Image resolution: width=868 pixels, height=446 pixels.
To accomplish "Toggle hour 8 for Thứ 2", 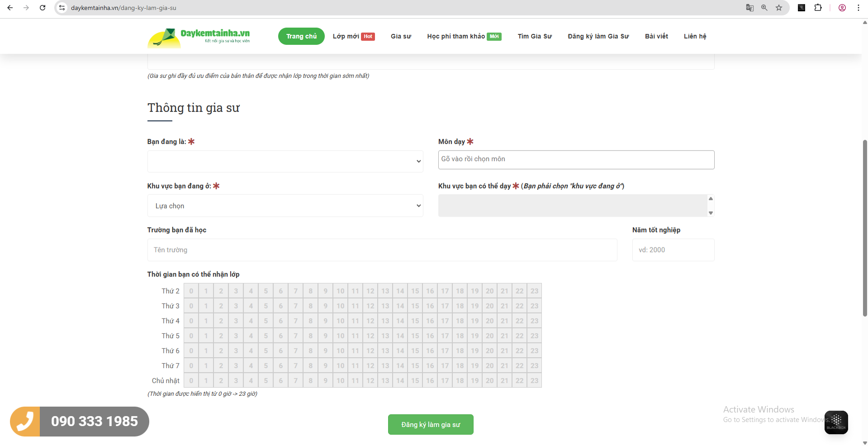I will click(x=311, y=291).
